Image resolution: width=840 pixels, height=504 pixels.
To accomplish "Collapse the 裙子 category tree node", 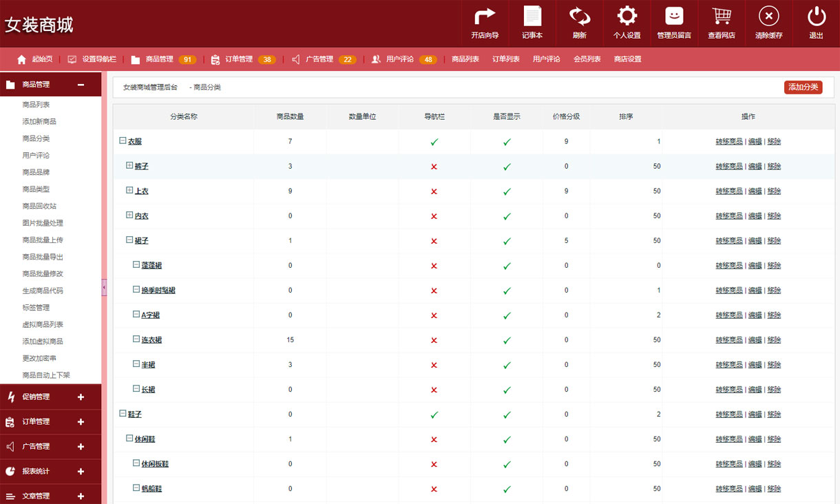I will pyautogui.click(x=129, y=240).
